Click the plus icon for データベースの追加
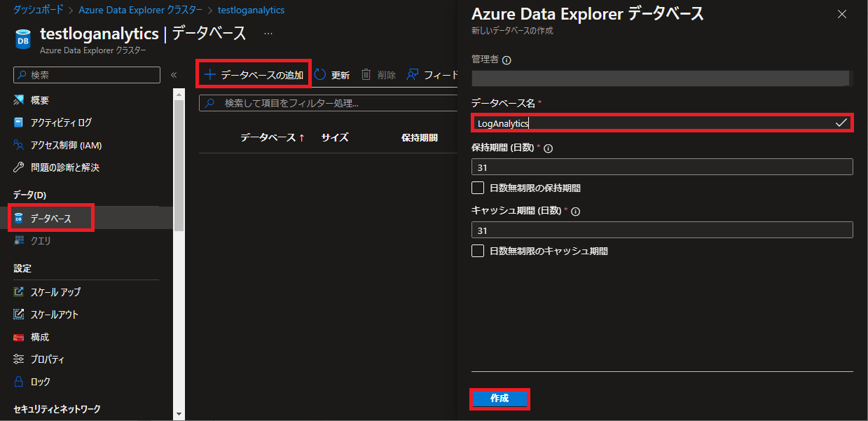The width and height of the screenshot is (868, 421). click(x=209, y=74)
